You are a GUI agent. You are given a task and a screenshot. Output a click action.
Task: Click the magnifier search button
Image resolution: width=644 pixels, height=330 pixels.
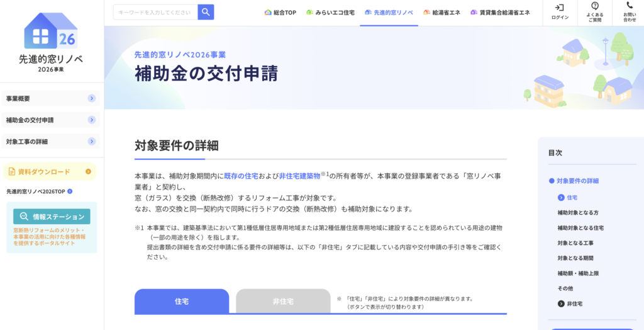[206, 13]
